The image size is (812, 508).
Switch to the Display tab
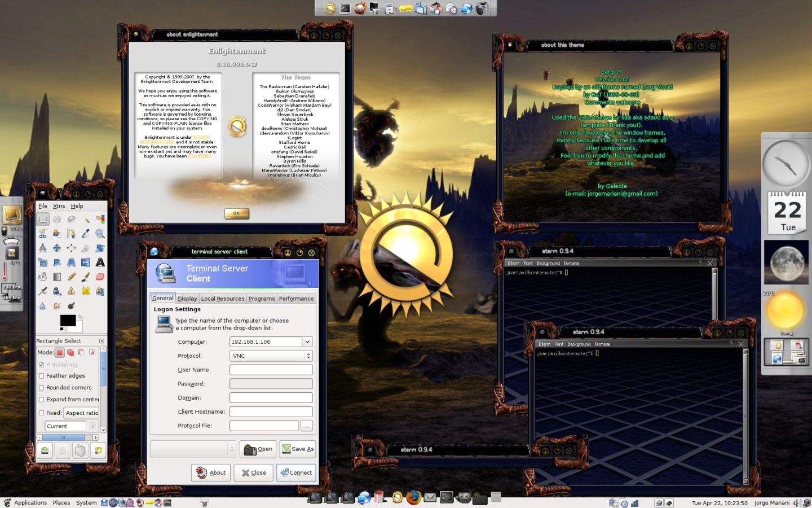[x=187, y=299]
